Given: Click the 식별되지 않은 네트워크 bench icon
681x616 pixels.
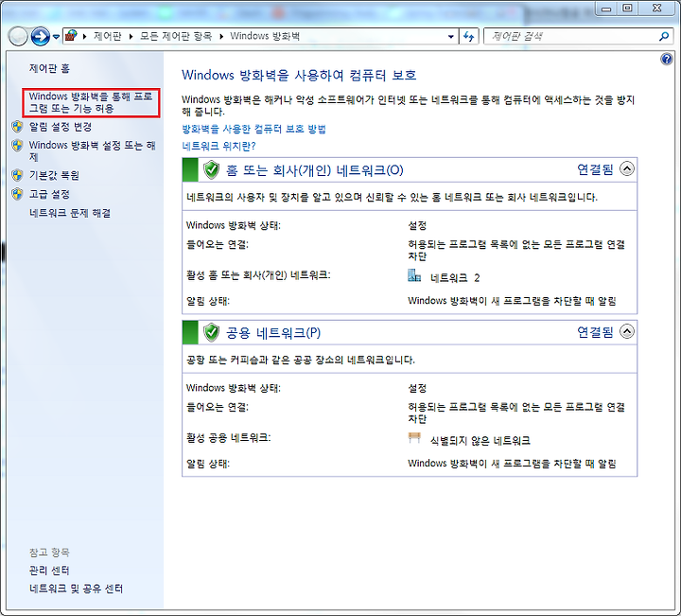Looking at the screenshot, I should coord(415,438).
